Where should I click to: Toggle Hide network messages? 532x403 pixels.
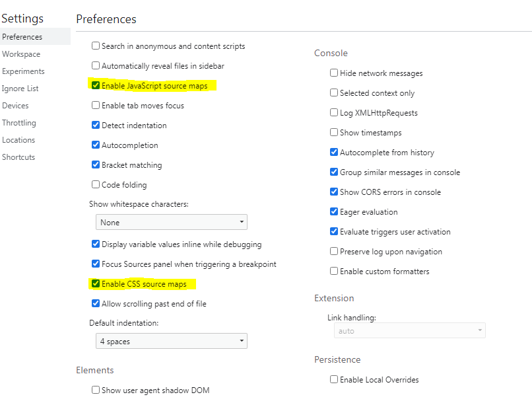[x=334, y=73]
